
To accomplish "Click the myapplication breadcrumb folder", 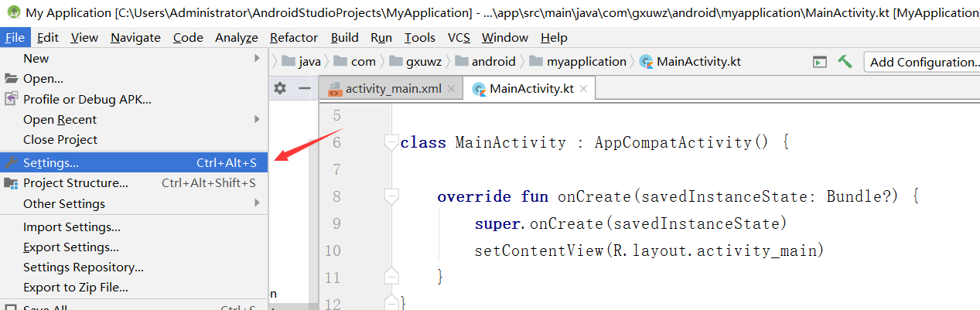I will point(577,61).
